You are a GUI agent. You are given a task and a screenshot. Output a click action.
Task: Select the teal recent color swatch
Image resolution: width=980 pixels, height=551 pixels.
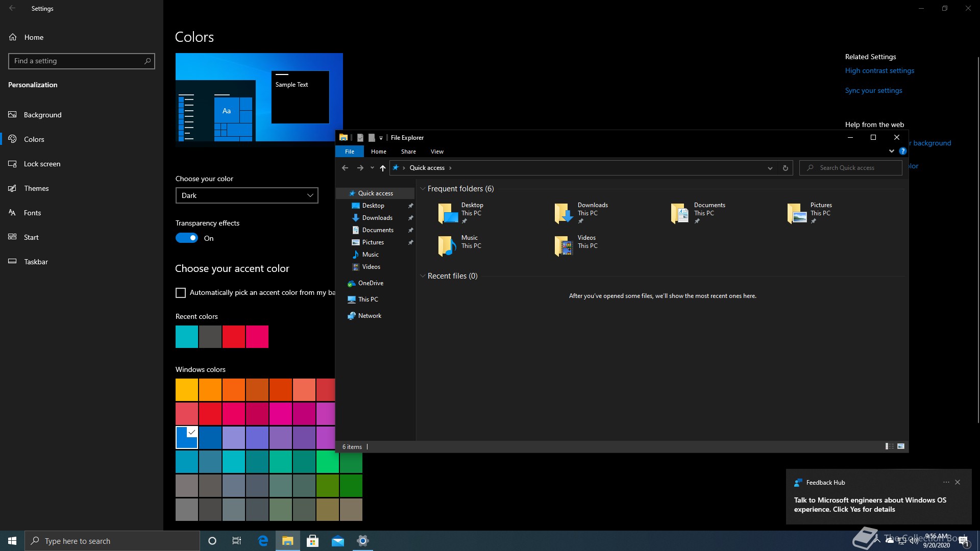tap(187, 337)
